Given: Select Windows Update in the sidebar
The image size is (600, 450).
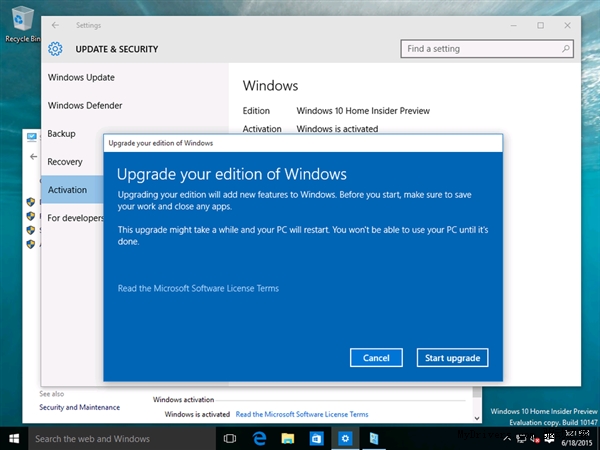Looking at the screenshot, I should click(81, 78).
